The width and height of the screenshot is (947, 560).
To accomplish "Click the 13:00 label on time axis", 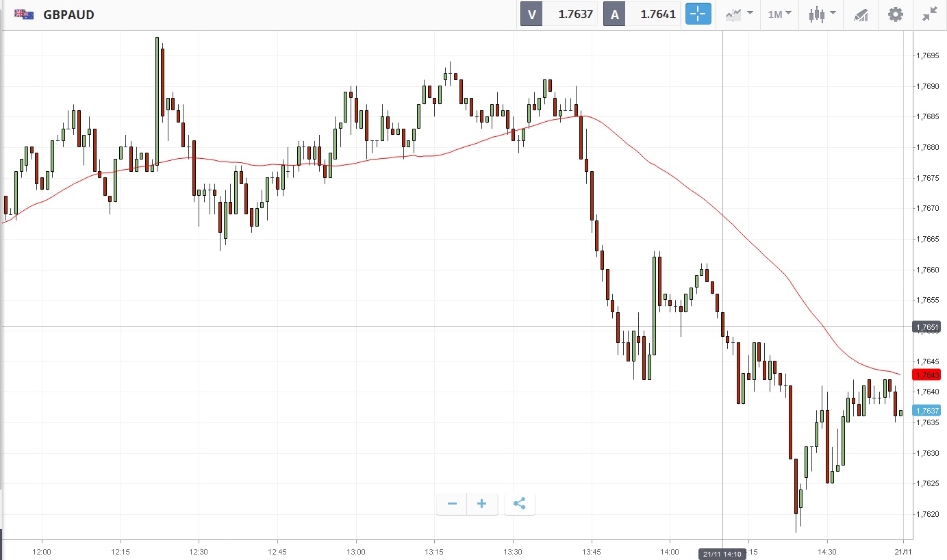I will pyautogui.click(x=355, y=552).
